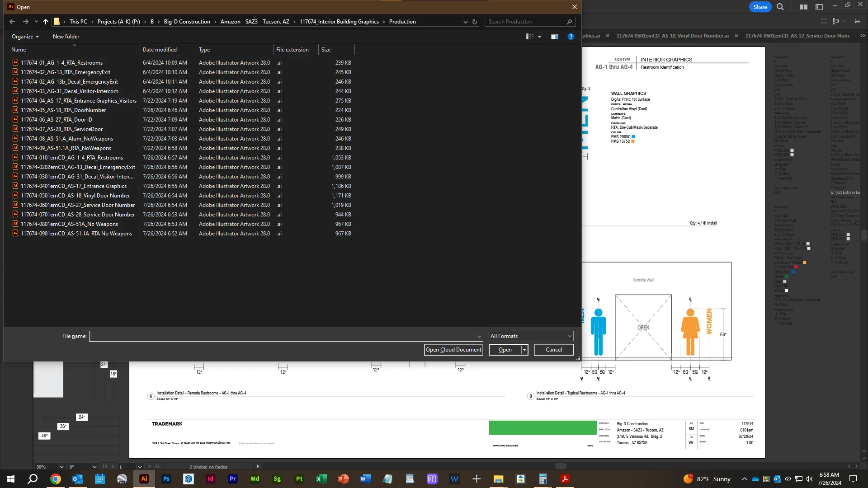This screenshot has height=488, width=868.
Task: Open Photoshop from the taskbar
Action: coord(166,479)
